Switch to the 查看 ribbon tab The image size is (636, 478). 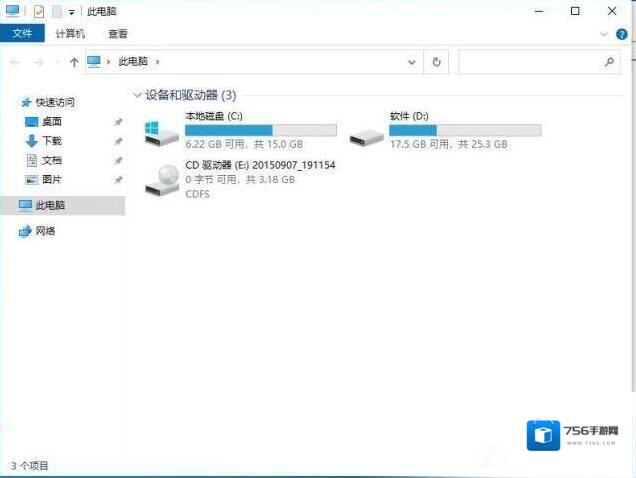[x=117, y=33]
